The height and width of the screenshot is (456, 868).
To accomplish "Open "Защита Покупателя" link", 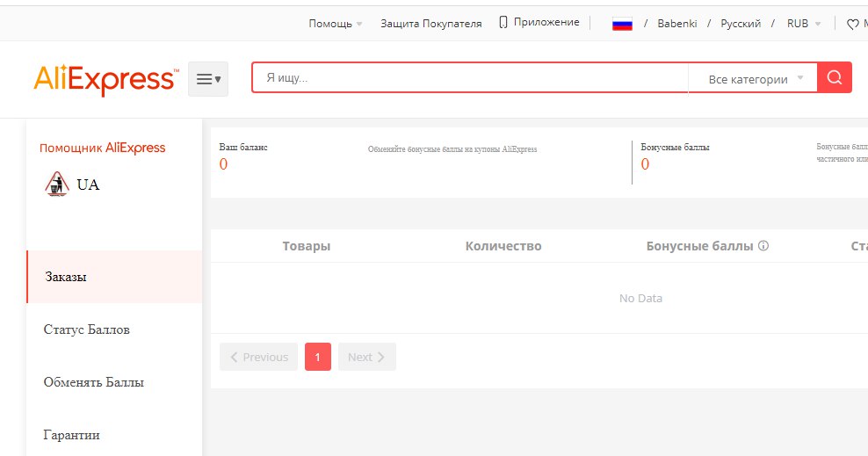I will (x=430, y=24).
